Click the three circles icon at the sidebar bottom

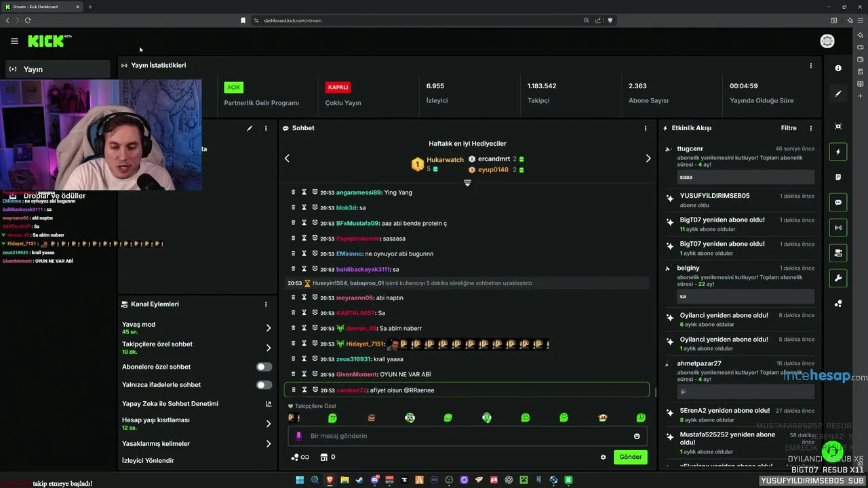pos(838,304)
